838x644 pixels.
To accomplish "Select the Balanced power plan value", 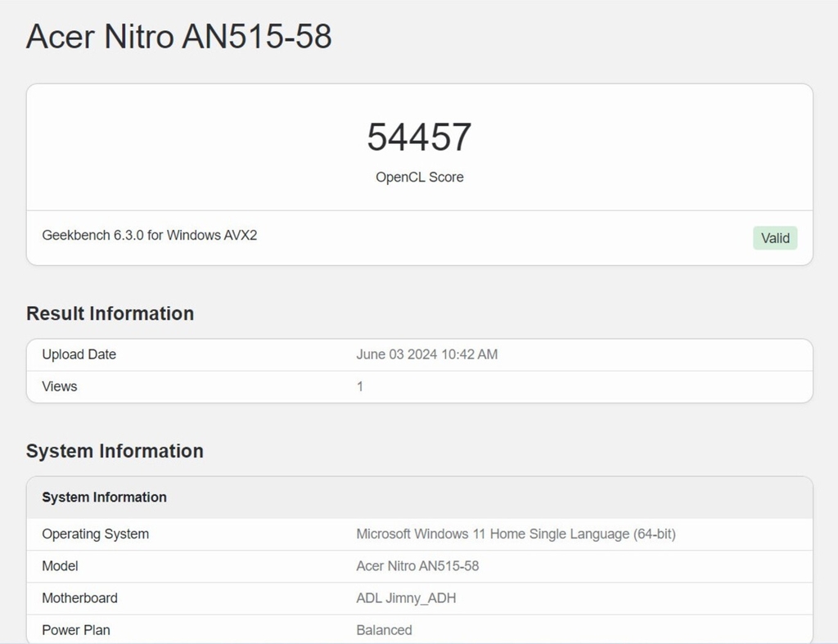I will pyautogui.click(x=385, y=630).
